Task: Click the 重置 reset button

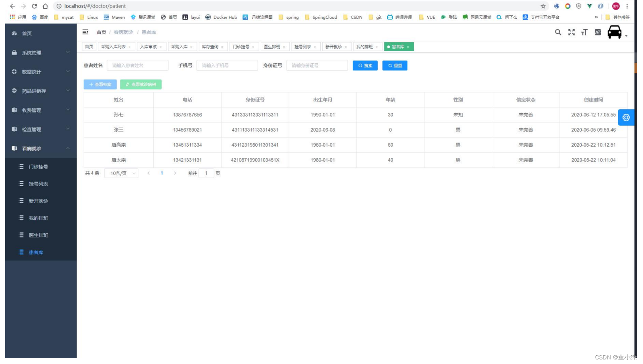Action: tap(395, 65)
